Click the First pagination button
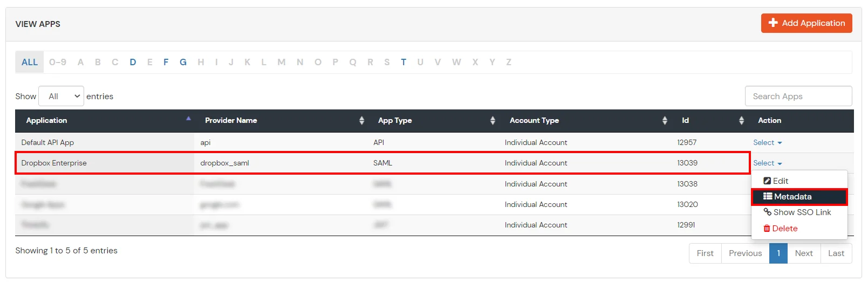Screen dimensions: 868x283 pos(705,253)
